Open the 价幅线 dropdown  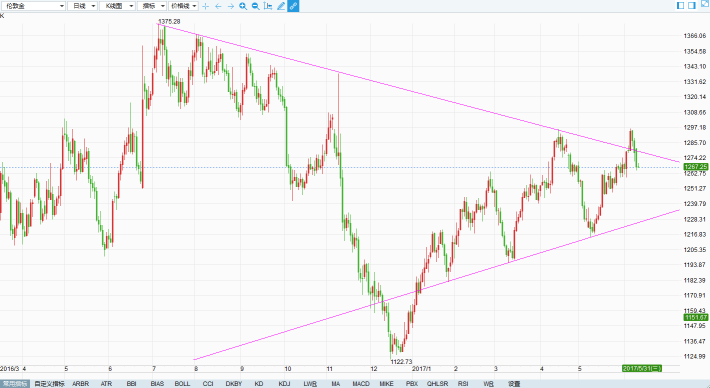click(x=183, y=6)
